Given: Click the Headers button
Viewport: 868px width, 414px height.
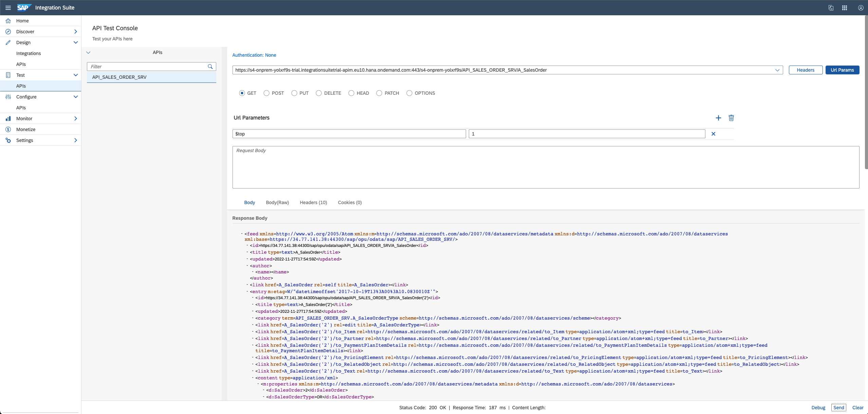Looking at the screenshot, I should tap(806, 70).
